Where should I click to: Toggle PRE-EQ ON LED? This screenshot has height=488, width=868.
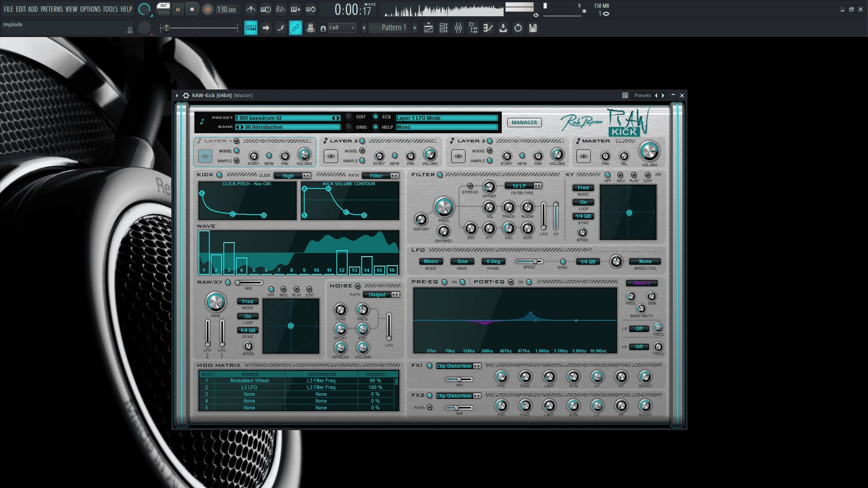pos(462,282)
